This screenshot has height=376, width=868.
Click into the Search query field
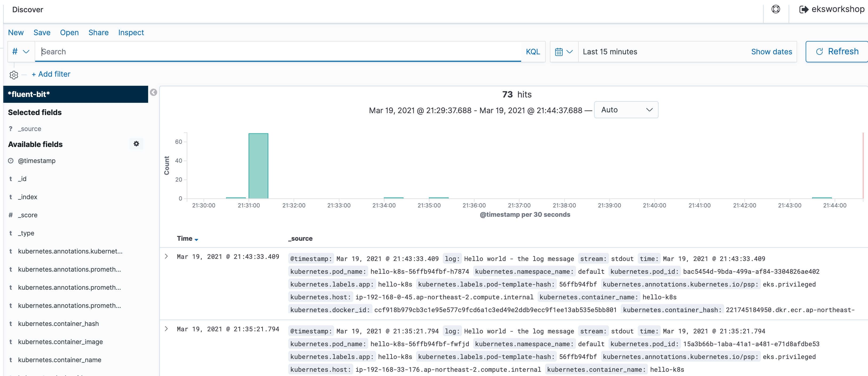tap(278, 52)
